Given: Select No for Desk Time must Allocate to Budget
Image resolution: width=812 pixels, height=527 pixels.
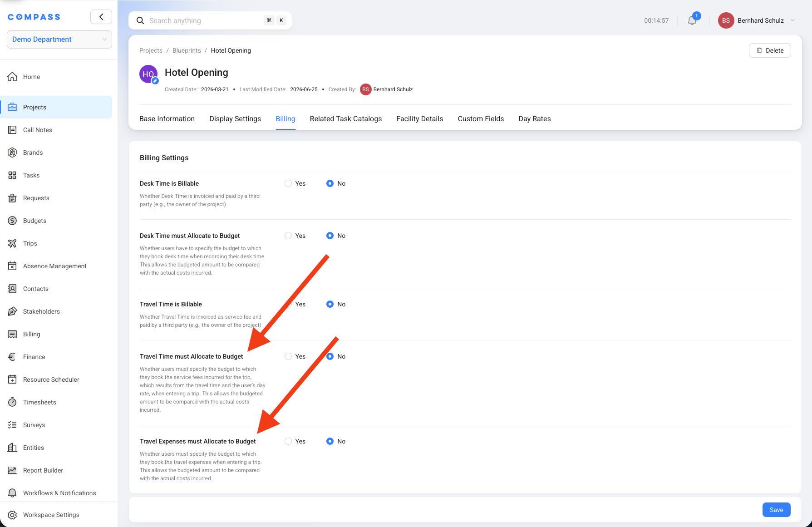Looking at the screenshot, I should coord(330,236).
